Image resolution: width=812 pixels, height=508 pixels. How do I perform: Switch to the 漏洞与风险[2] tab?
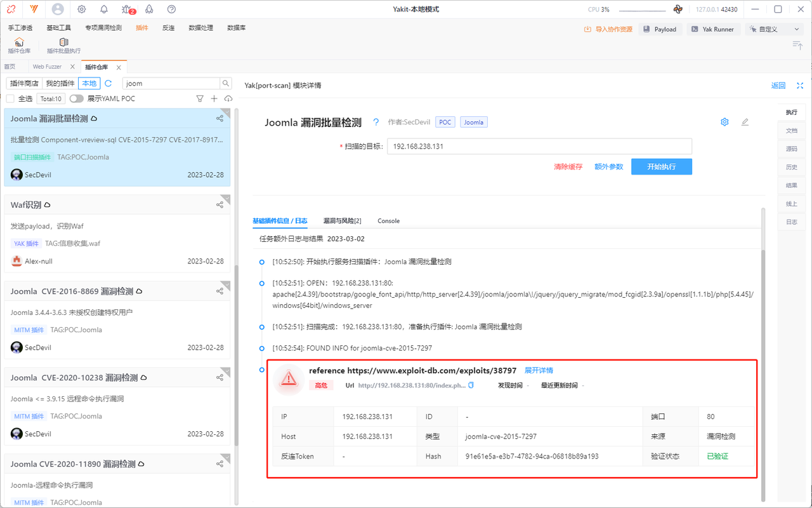(x=342, y=221)
